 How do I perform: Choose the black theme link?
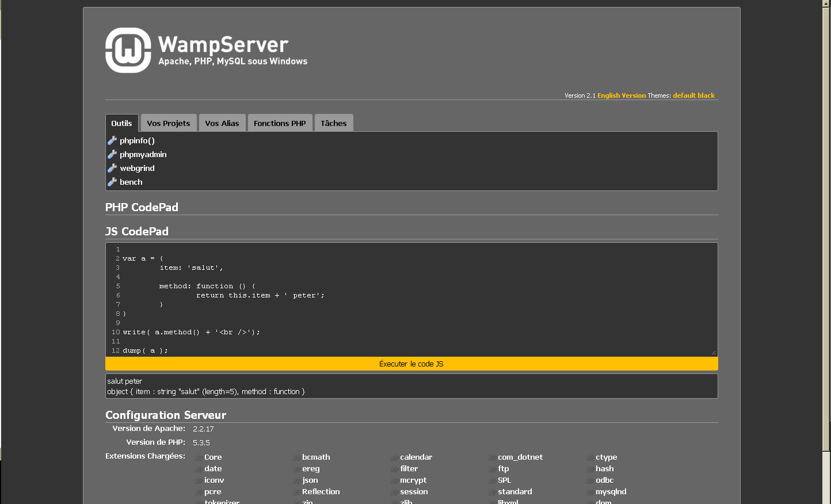pos(706,96)
